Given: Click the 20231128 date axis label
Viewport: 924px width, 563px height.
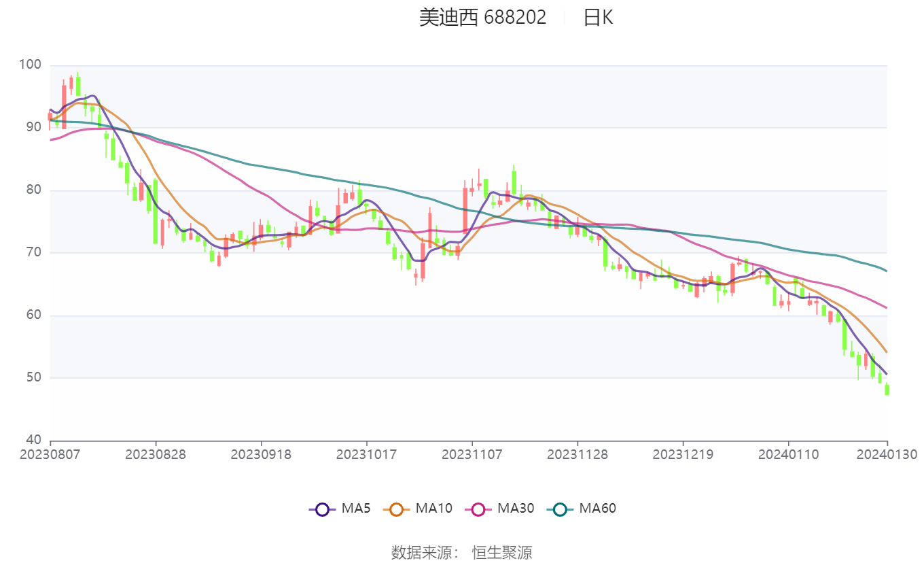Looking at the screenshot, I should click(577, 454).
